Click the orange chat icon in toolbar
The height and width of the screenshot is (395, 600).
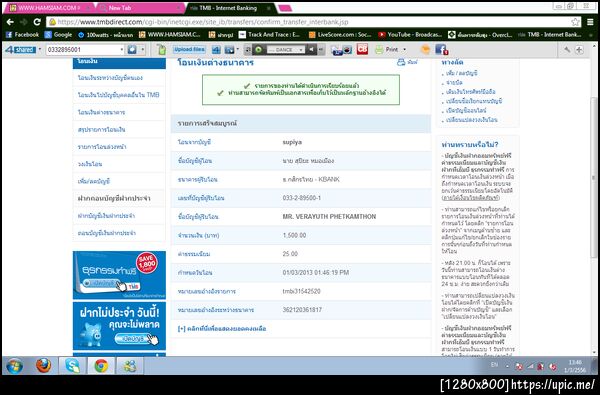(425, 49)
